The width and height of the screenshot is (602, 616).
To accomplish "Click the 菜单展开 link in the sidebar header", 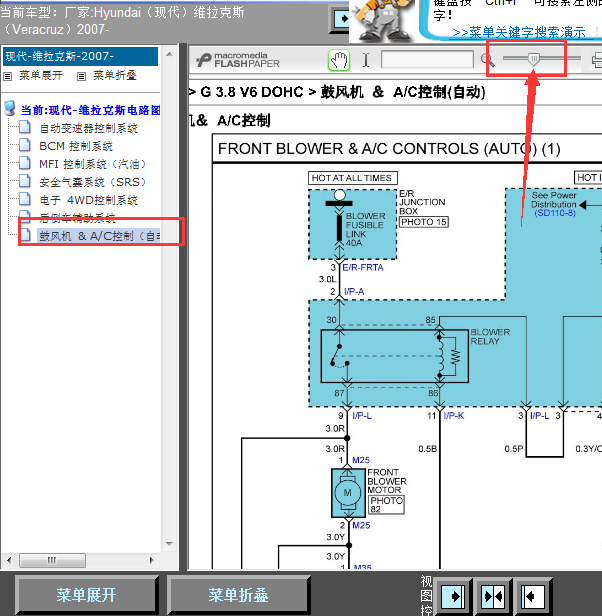I will point(41,75).
